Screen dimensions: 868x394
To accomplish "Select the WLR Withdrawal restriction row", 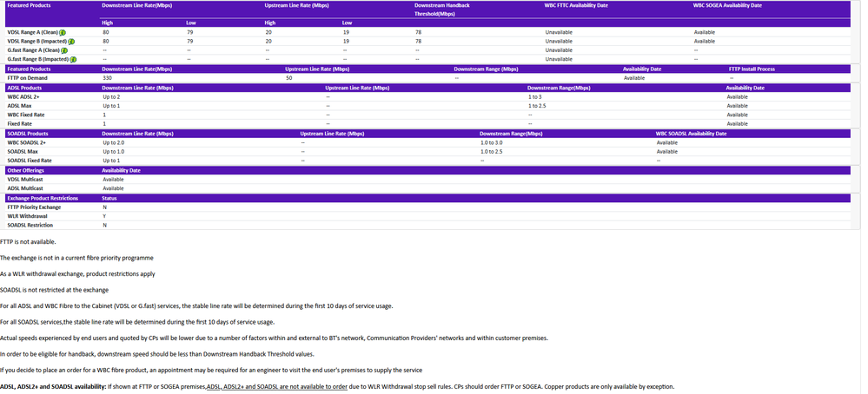I will [27, 216].
